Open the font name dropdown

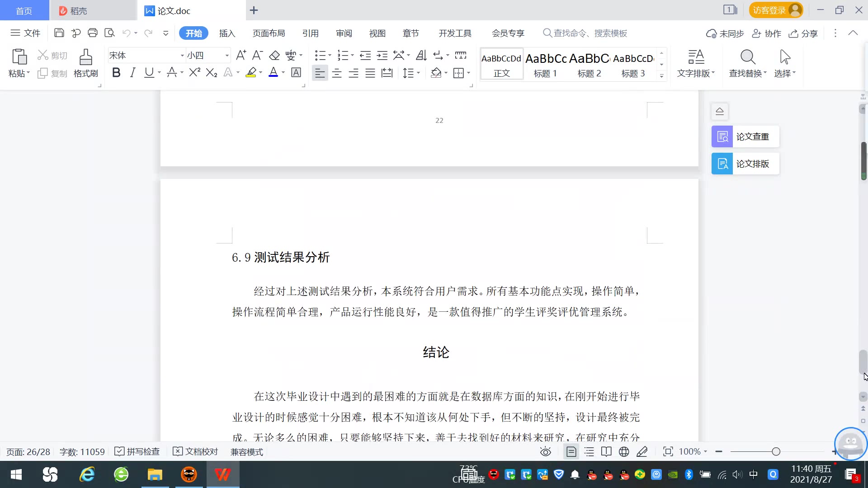182,56
